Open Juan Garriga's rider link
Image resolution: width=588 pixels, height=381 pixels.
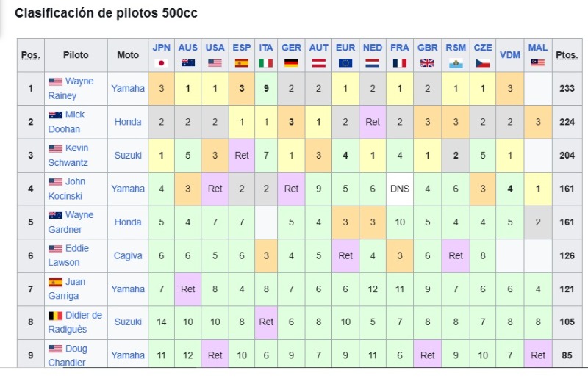pos(67,289)
